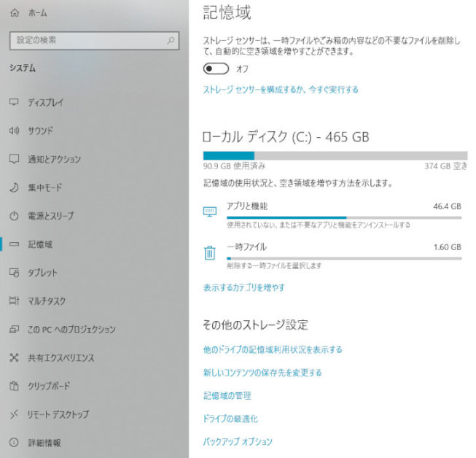Click the 46.4 GB size value
This screenshot has width=476, height=458.
coord(447,206)
